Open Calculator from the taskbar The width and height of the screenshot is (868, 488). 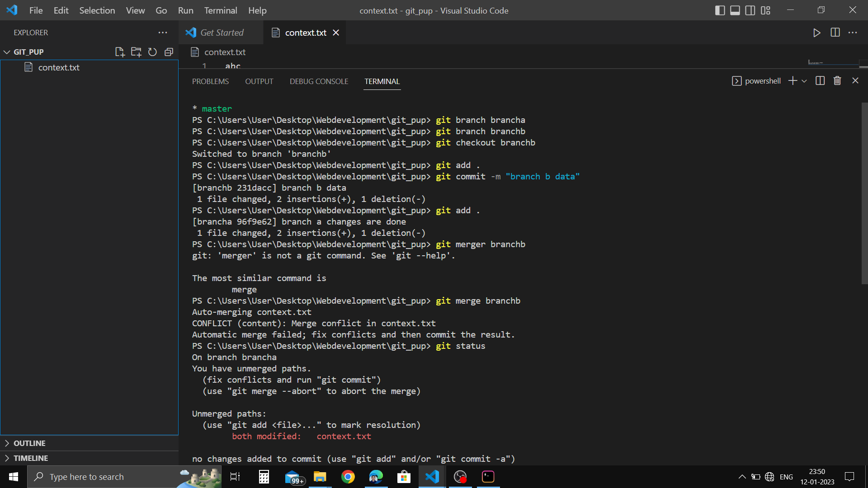(264, 477)
